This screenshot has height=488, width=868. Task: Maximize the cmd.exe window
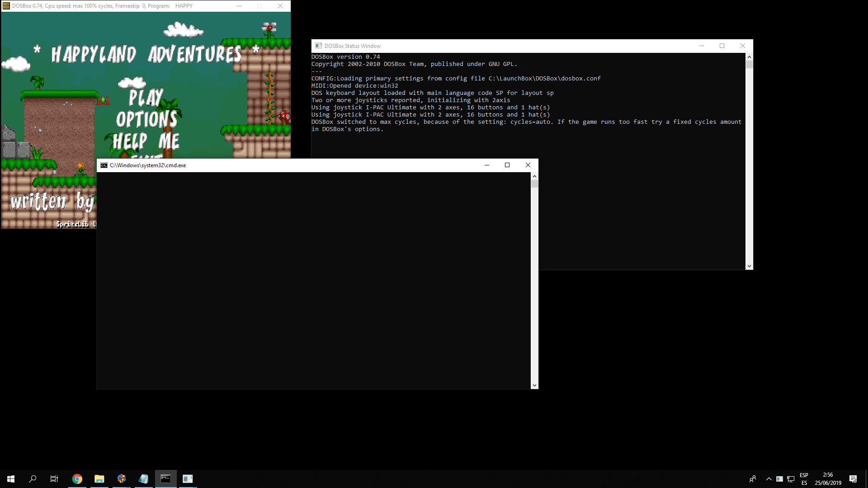[x=507, y=165]
